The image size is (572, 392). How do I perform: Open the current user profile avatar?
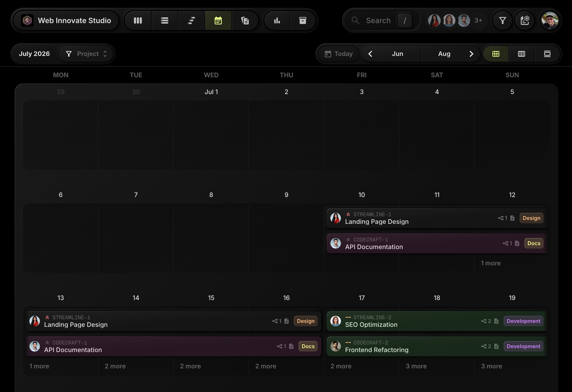[549, 21]
